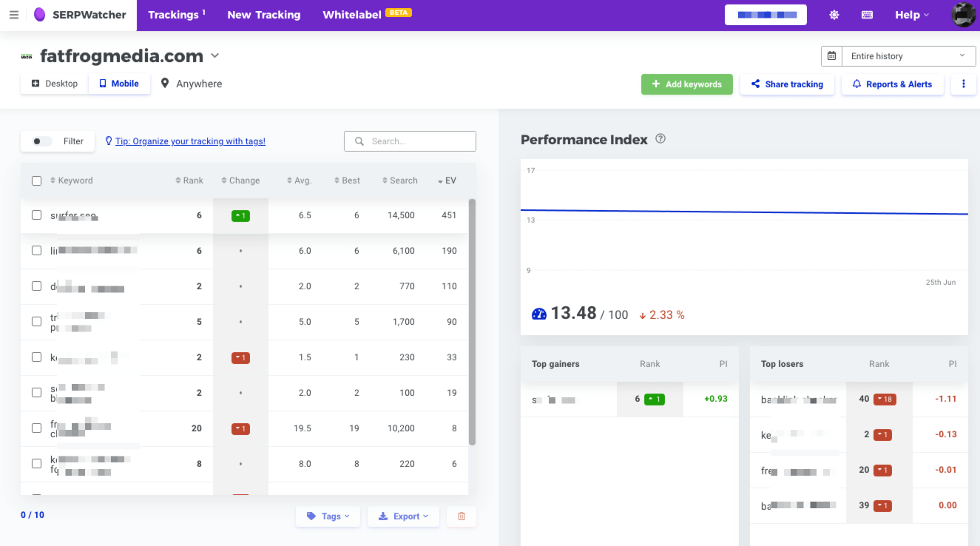Open the Trackings tab
The height and width of the screenshot is (546, 980).
(177, 15)
